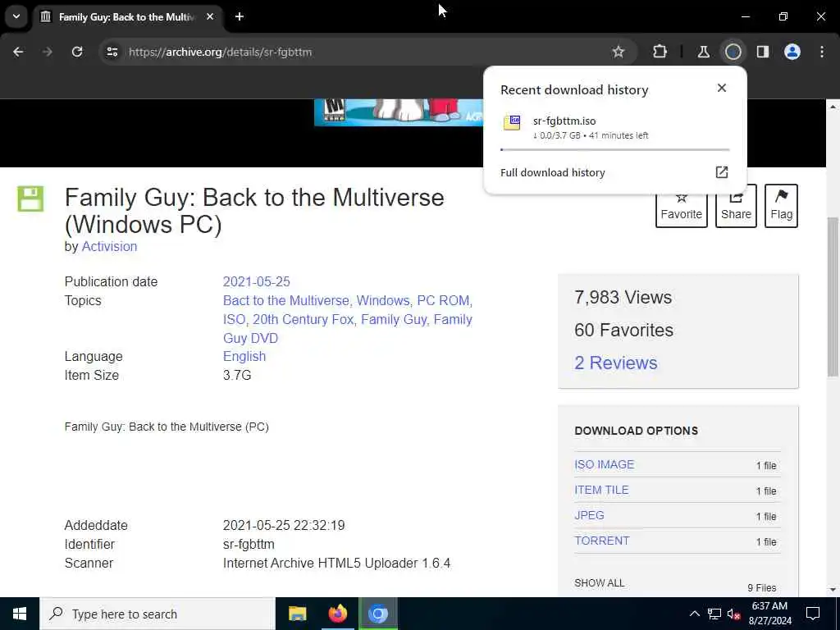
Task: View site information icon in address bar
Action: click(x=112, y=52)
